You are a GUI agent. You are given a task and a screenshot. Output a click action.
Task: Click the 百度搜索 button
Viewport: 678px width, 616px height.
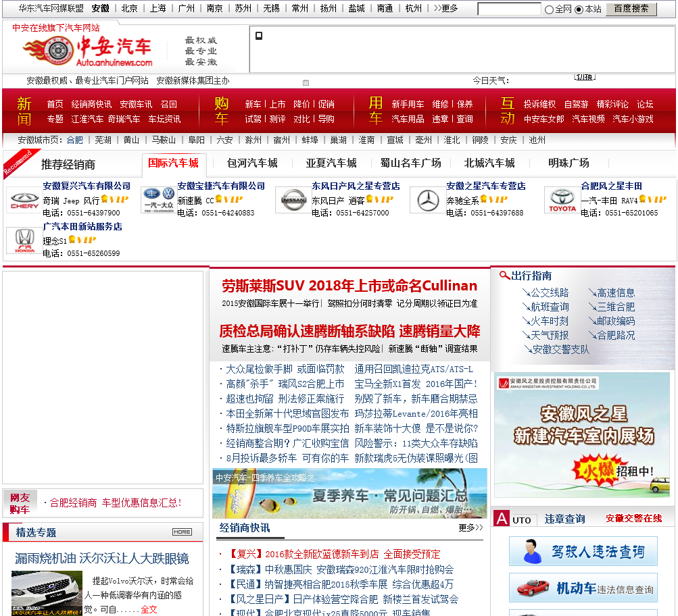tap(631, 9)
